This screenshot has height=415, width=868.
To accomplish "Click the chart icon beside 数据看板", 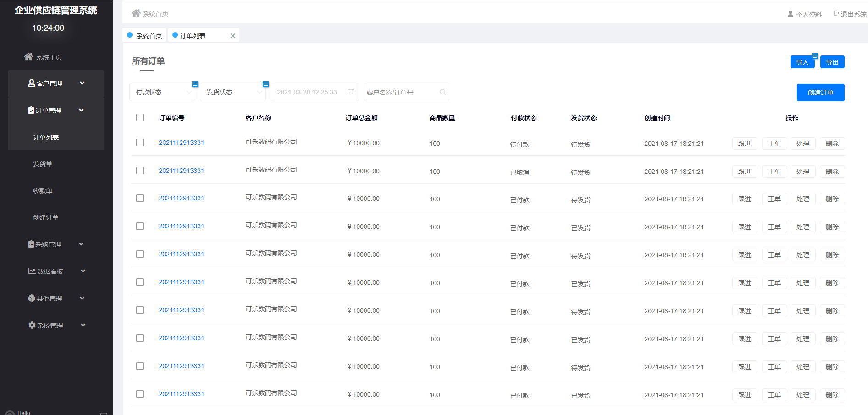I will click(x=32, y=271).
